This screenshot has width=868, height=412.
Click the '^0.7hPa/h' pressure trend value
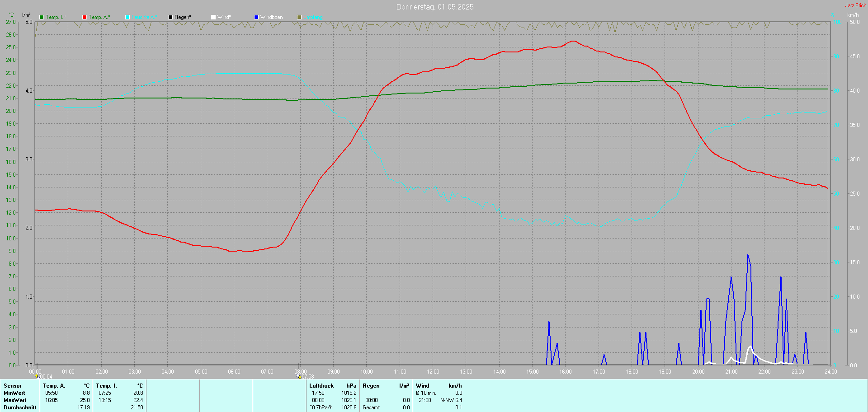coord(321,407)
